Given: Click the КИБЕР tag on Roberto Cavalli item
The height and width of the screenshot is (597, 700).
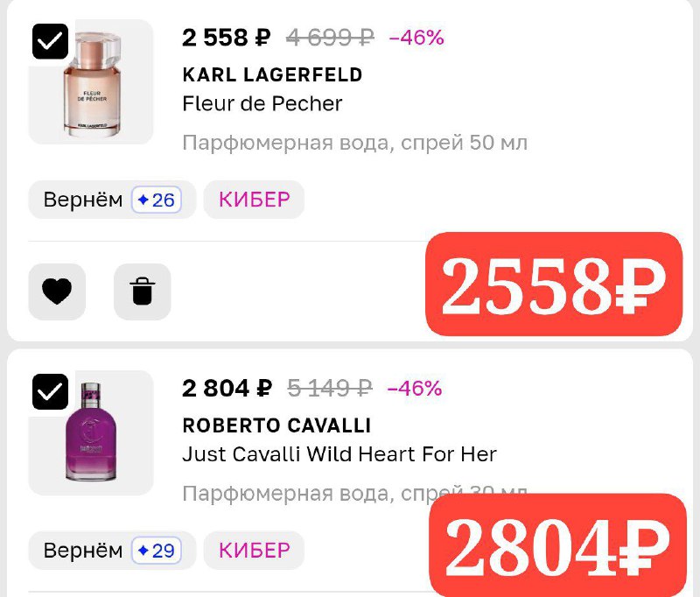Looking at the screenshot, I should pyautogui.click(x=254, y=551).
